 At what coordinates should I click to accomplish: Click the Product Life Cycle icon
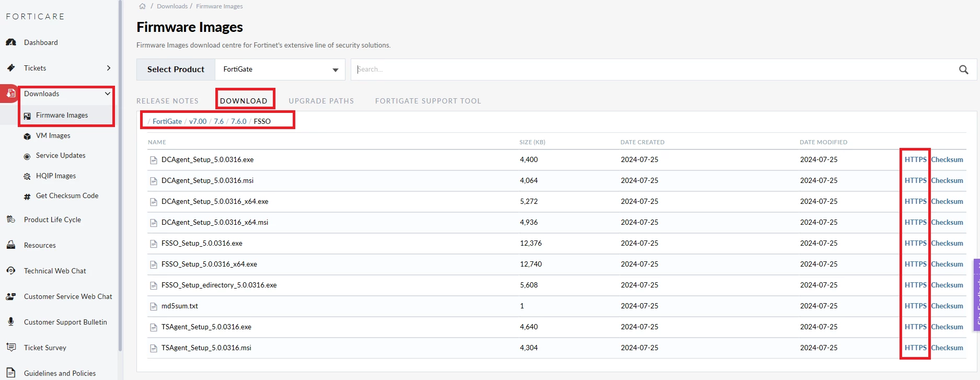click(x=11, y=220)
